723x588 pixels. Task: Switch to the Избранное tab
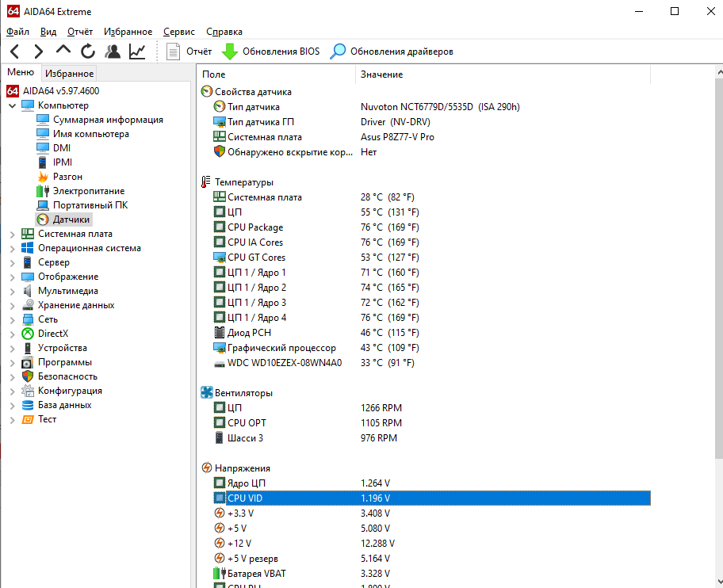pyautogui.click(x=69, y=73)
